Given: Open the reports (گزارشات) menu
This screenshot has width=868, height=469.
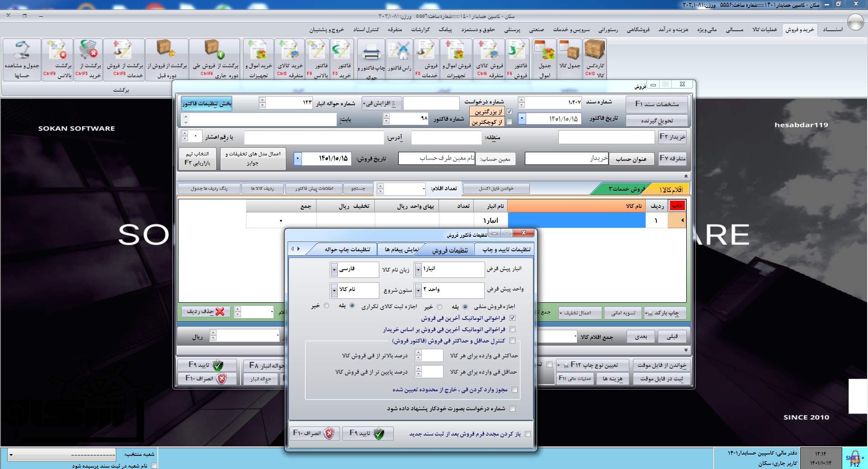Looking at the screenshot, I should pos(420,29).
